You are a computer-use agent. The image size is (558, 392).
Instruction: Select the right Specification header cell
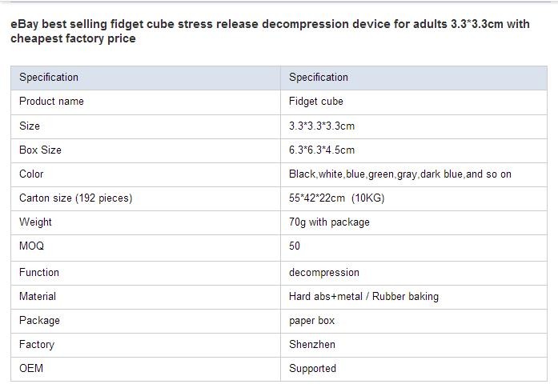click(414, 78)
